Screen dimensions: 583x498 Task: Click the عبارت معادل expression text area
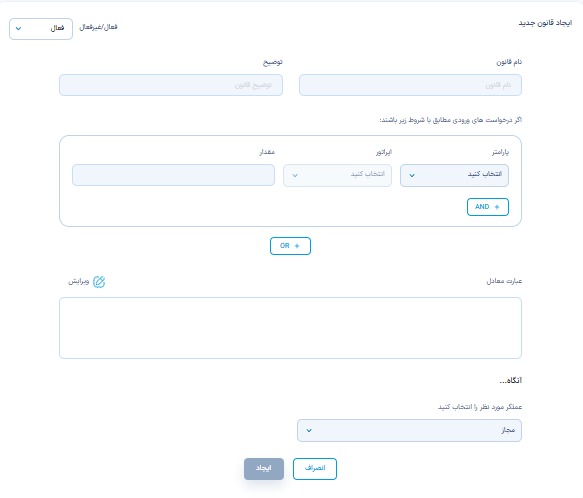point(290,328)
